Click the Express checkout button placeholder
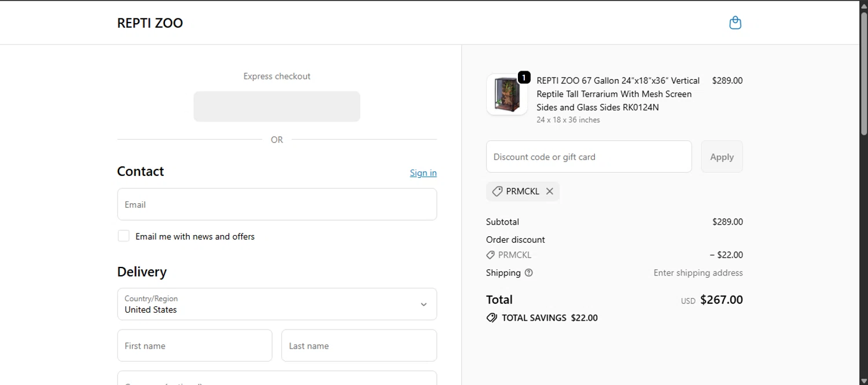The image size is (868, 385). (277, 107)
